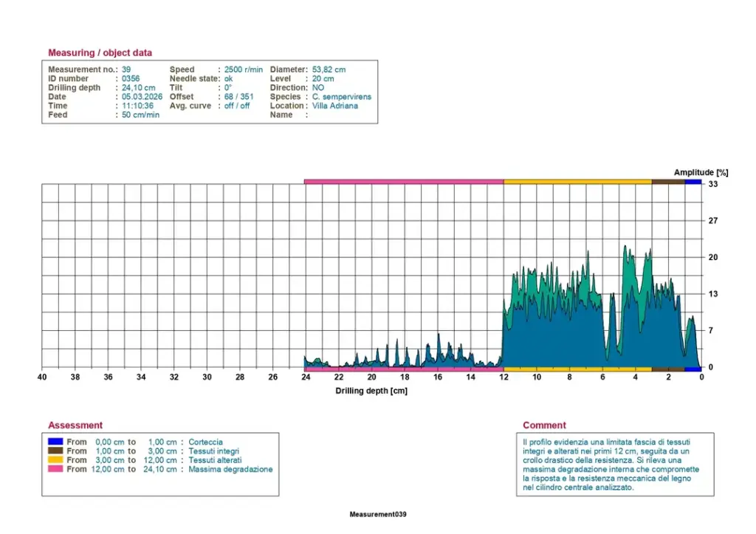Viewport: 756px width, 534px height.
Task: Click amplitude axis tick 7
Action: tap(711, 330)
